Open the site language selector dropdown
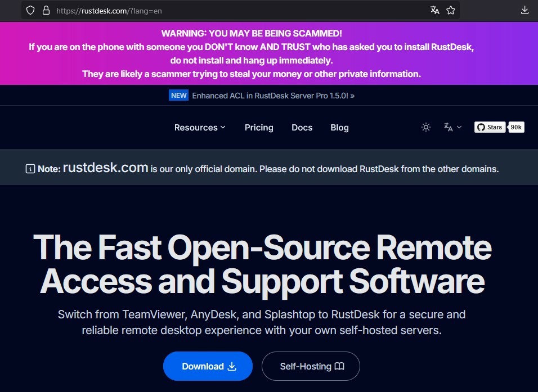Image resolution: width=538 pixels, height=392 pixels. click(x=452, y=127)
